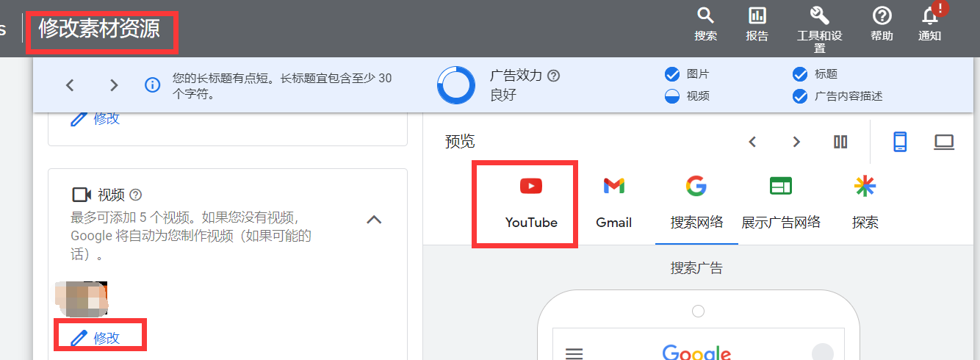Click the Images (图片) check status

pos(671,74)
